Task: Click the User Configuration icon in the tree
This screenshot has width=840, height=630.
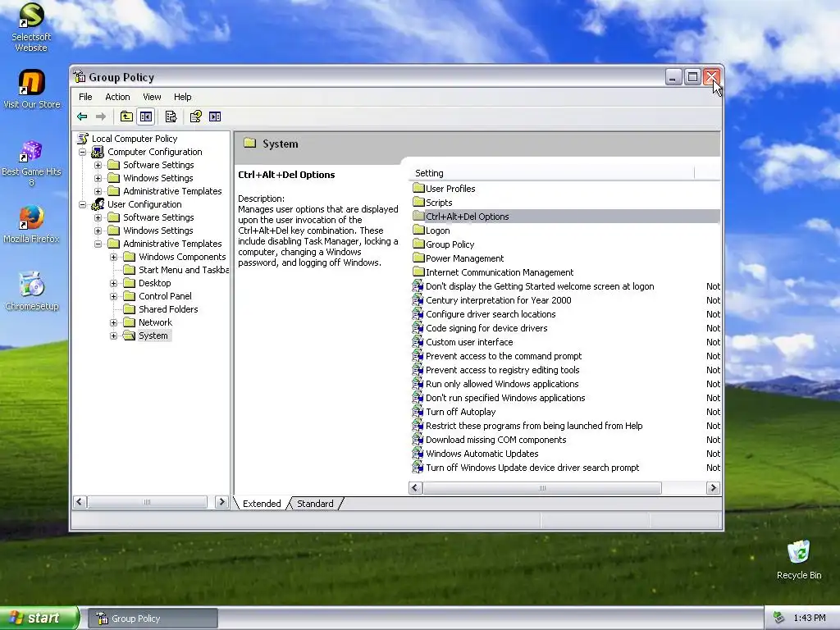Action: [x=98, y=204]
